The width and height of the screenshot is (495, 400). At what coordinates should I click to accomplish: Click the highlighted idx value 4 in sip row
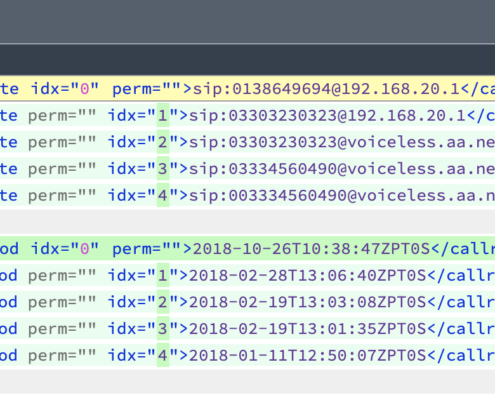pyautogui.click(x=163, y=195)
